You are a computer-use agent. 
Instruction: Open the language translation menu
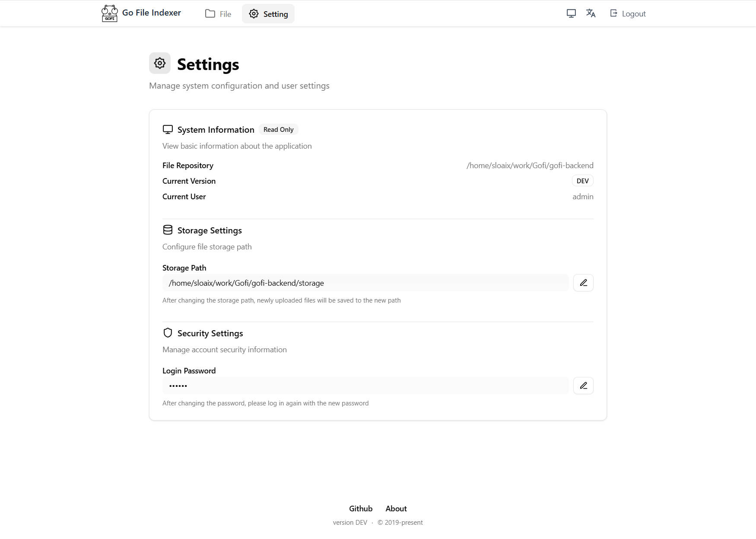(591, 13)
